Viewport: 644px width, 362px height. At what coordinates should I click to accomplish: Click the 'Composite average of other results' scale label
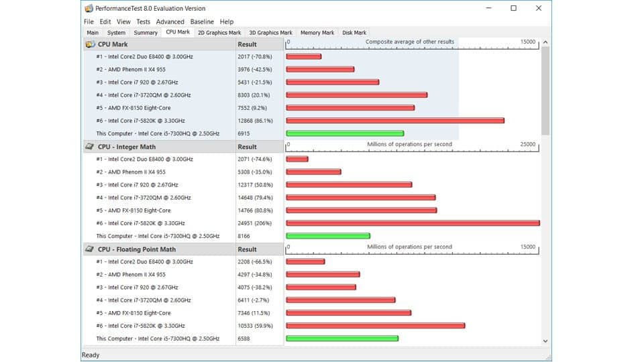[x=409, y=42]
